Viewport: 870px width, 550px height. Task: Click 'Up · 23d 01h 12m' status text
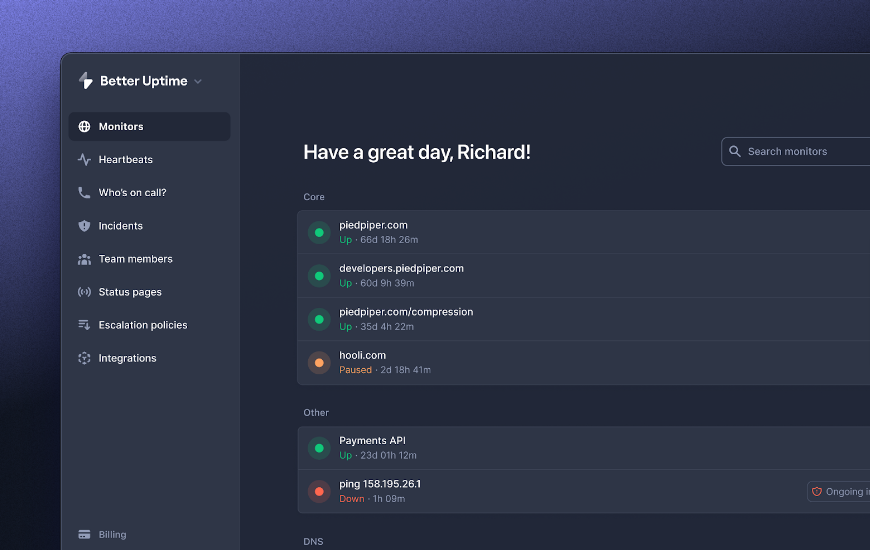(378, 456)
